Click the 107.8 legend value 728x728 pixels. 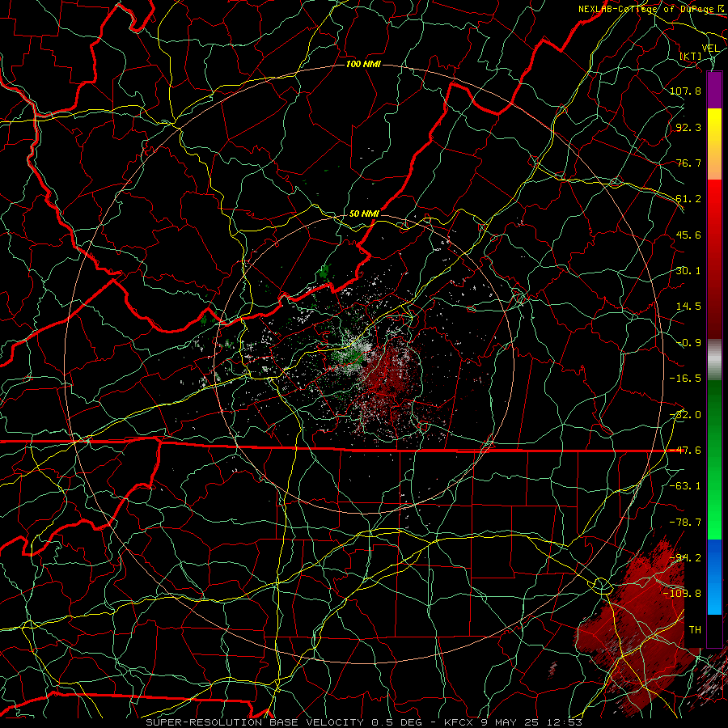pos(685,91)
